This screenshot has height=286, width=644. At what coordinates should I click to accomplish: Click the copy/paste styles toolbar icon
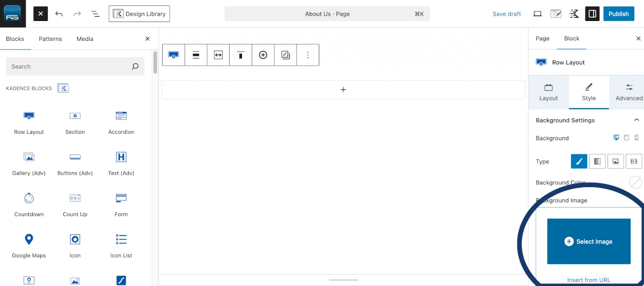click(x=286, y=55)
